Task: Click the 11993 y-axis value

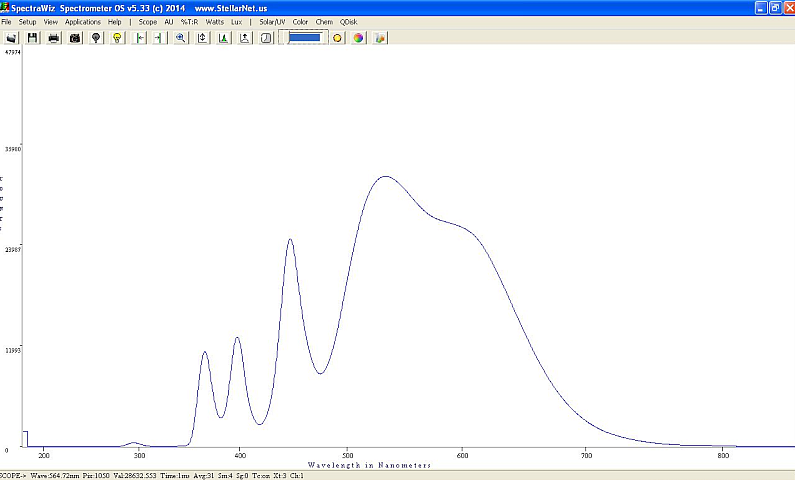Action: 13,350
